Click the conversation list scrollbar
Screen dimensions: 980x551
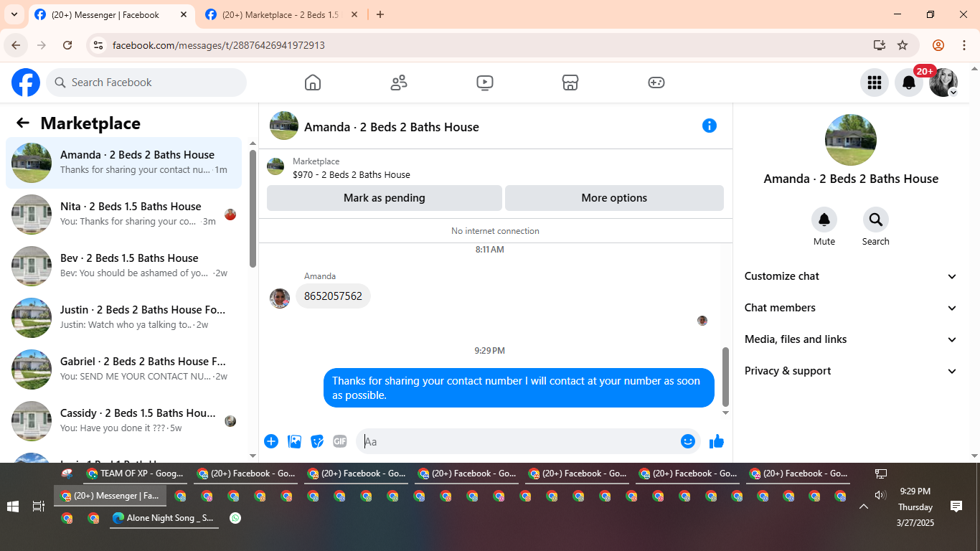tap(253, 208)
